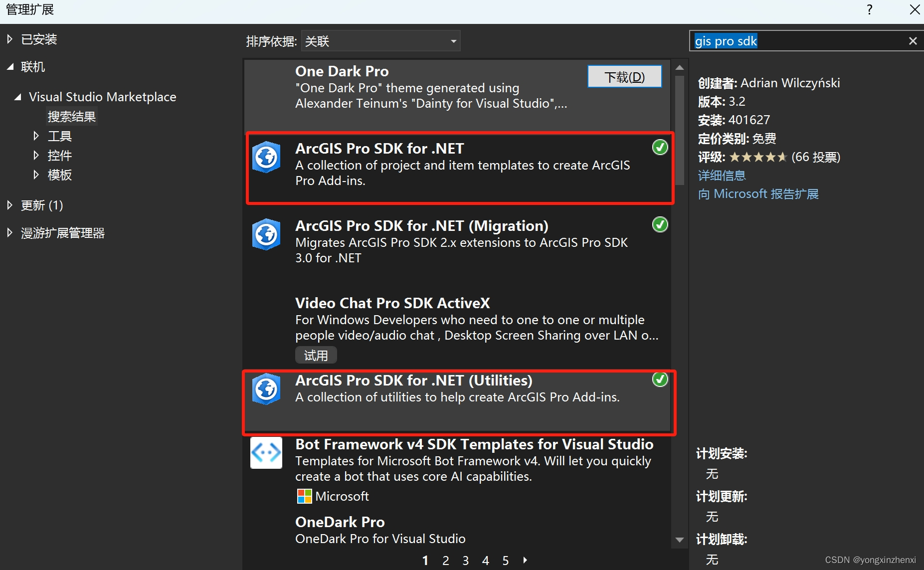Viewport: 924px width, 570px height.
Task: Expand the 控件 subcategory
Action: (36, 155)
